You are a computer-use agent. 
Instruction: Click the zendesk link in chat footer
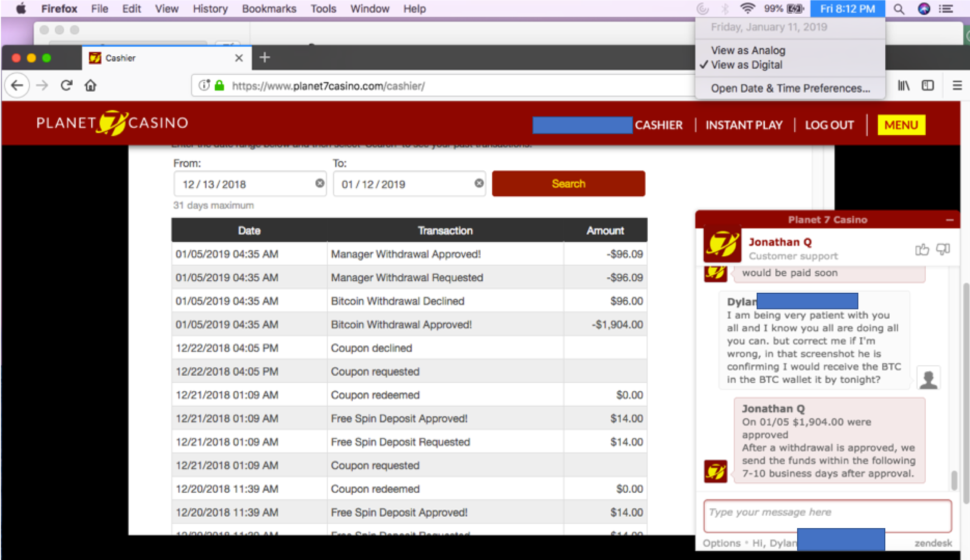tap(933, 543)
